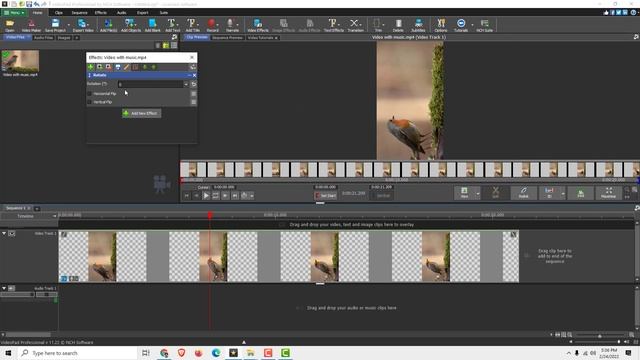Image resolution: width=640 pixels, height=360 pixels.
Task: Click the Rotation input field
Action: tap(150, 84)
